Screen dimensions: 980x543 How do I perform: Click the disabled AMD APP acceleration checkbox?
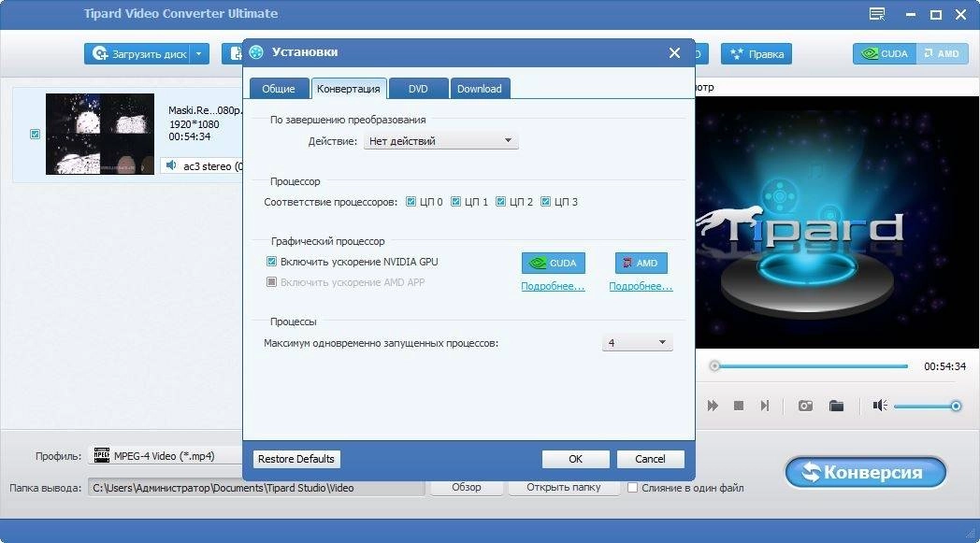(x=271, y=282)
